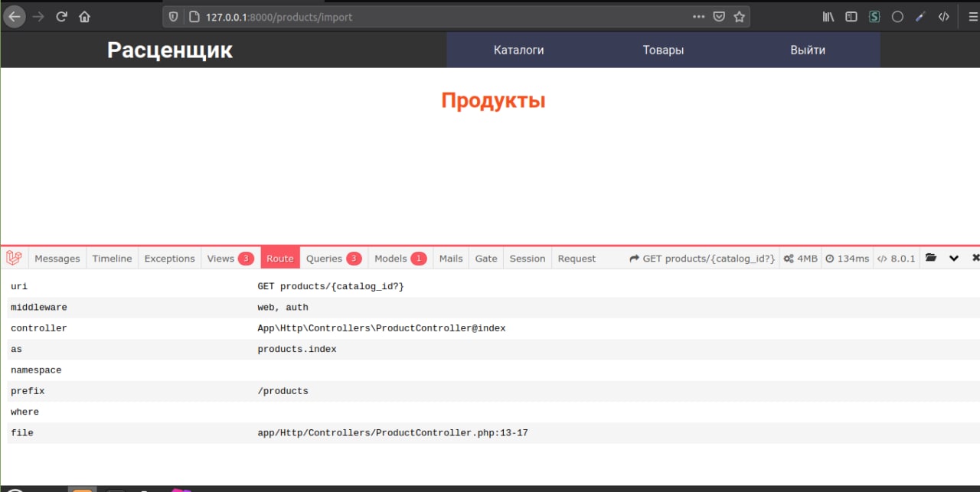The width and height of the screenshot is (980, 492).
Task: Click the circle extension icon
Action: pyautogui.click(x=897, y=16)
